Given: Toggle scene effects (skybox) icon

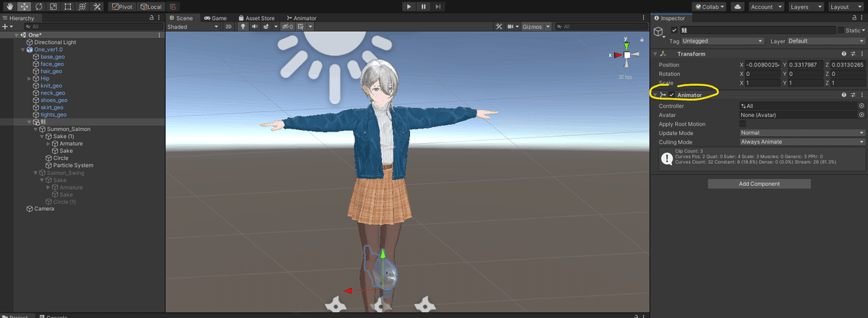Looking at the screenshot, I should 266,27.
